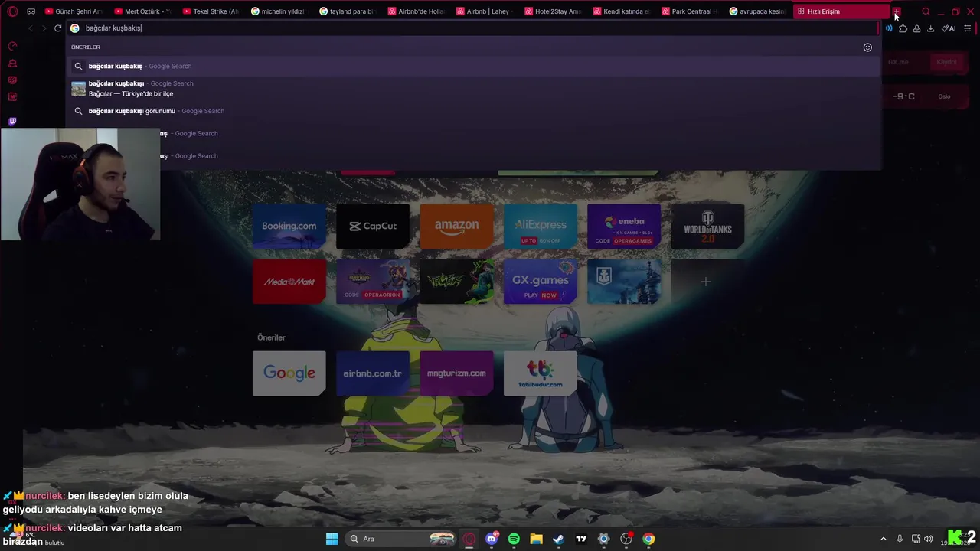Choose the Bağcılar — Türkiye'de bir ilçe suggestion
The height and width of the screenshot is (551, 980).
click(x=473, y=89)
